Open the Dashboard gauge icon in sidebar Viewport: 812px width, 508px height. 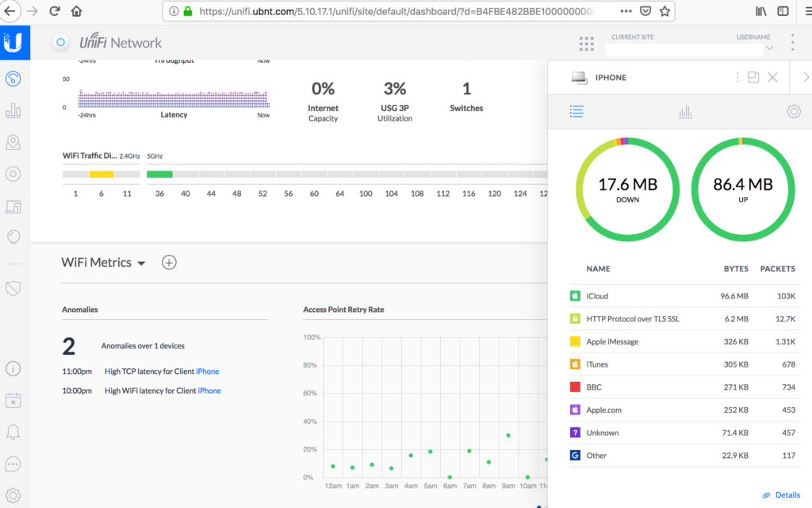point(13,79)
